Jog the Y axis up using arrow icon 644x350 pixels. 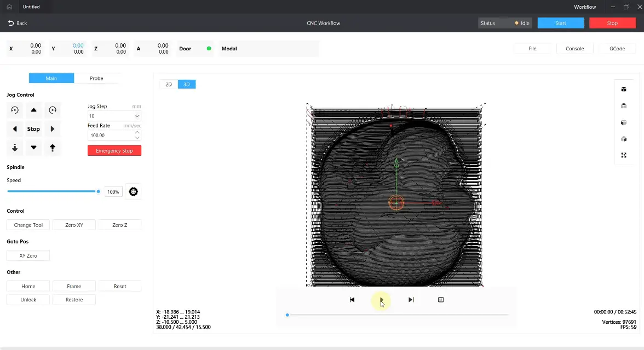coord(33,110)
